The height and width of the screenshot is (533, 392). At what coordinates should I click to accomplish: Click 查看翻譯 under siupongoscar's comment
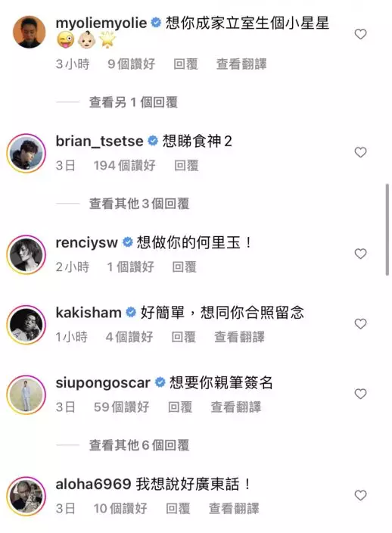point(236,407)
